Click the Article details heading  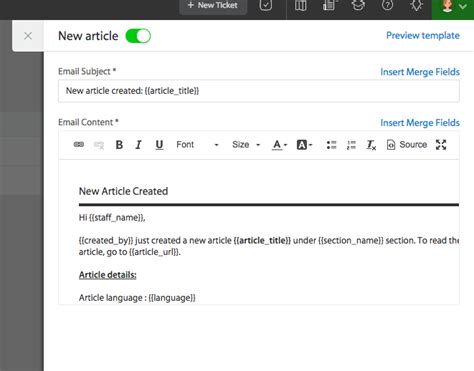tap(108, 275)
